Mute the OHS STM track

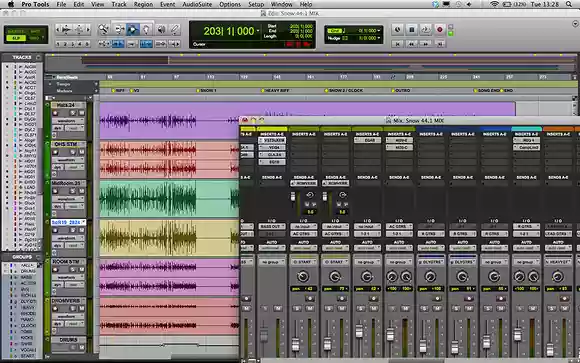pyautogui.click(x=81, y=152)
